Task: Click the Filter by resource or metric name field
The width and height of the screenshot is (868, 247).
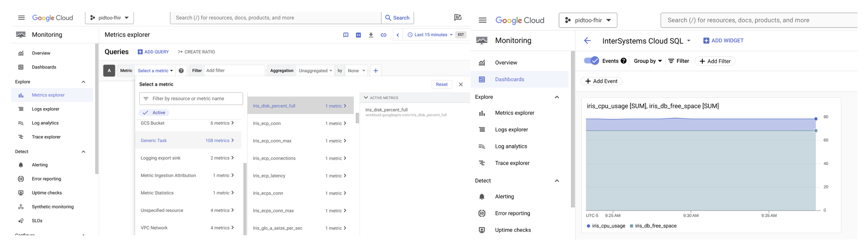Action: click(x=191, y=99)
